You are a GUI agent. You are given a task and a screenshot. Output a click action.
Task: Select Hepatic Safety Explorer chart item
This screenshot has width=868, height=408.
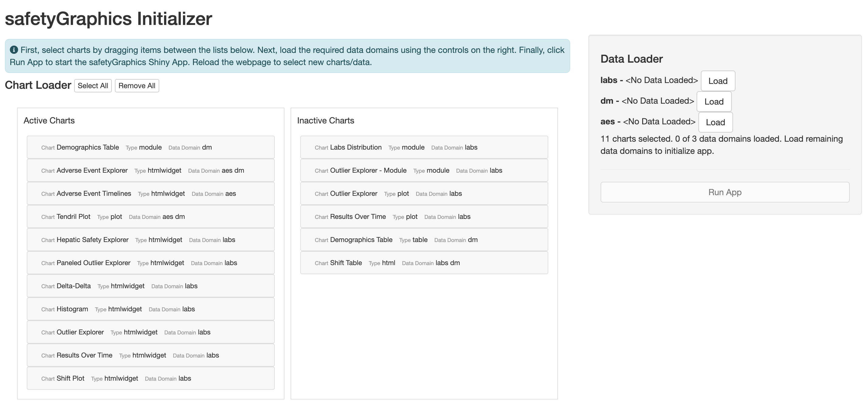[x=151, y=240]
